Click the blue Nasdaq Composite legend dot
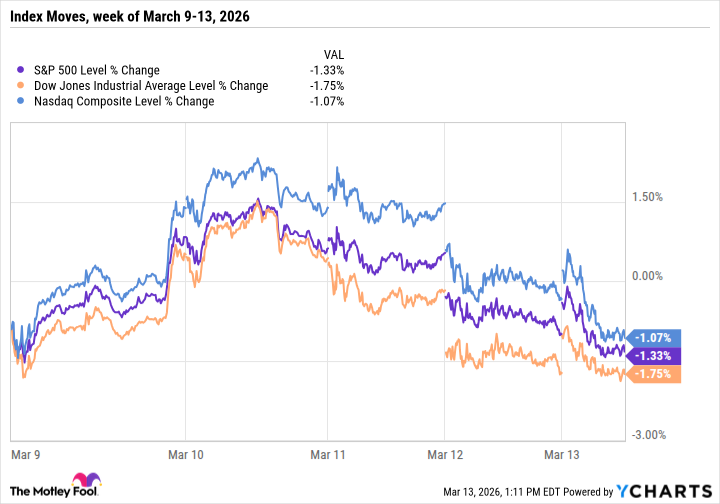 click(x=22, y=102)
